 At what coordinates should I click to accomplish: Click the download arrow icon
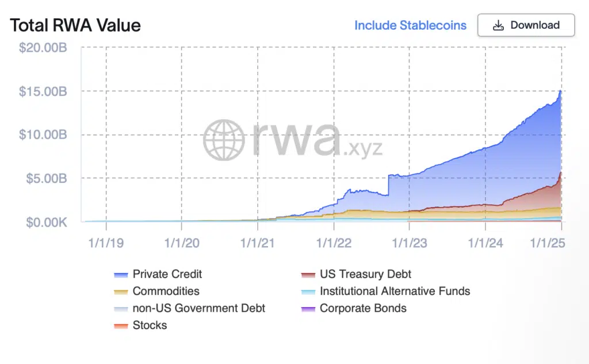pyautogui.click(x=498, y=25)
